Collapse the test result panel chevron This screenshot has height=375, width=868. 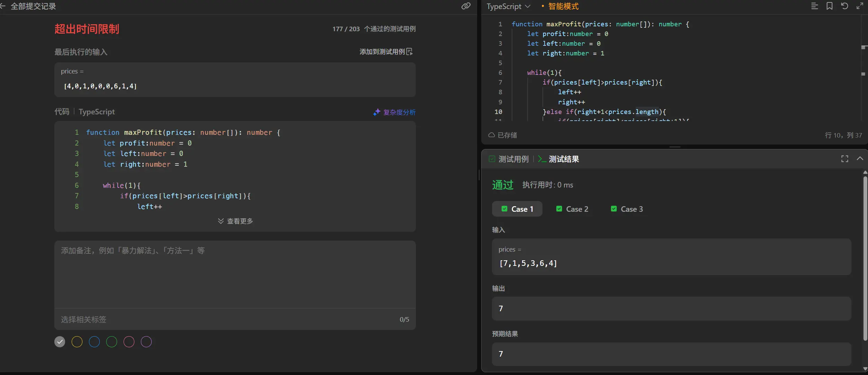click(x=860, y=158)
